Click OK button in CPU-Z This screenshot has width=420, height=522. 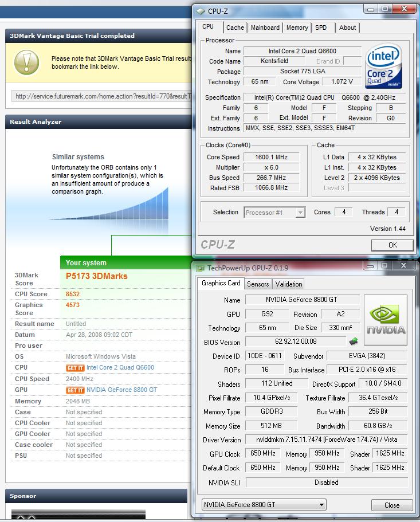392,245
